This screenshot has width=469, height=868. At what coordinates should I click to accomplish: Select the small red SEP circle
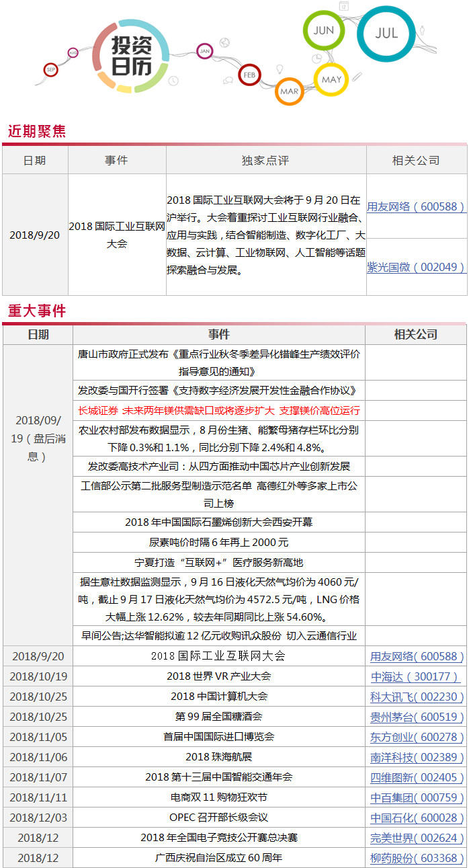(51, 69)
